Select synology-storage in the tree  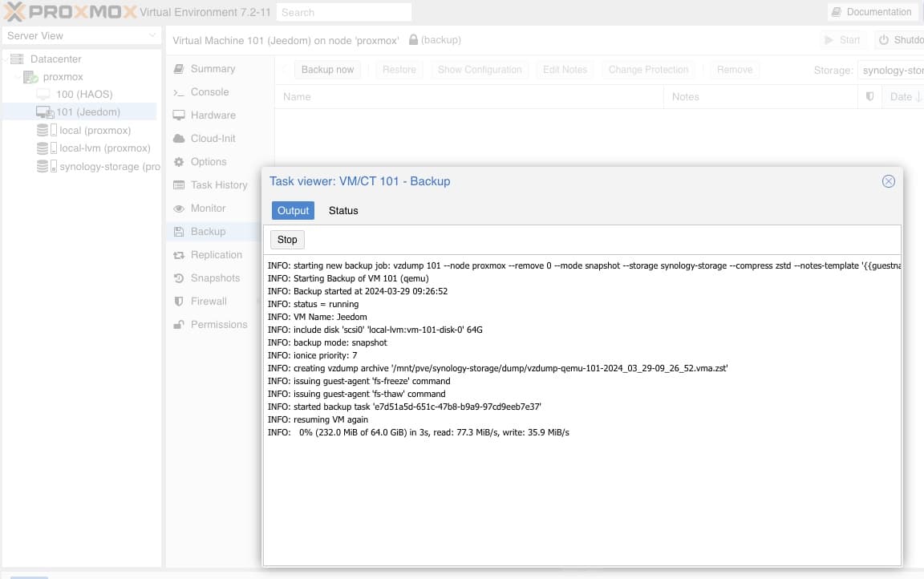(110, 166)
